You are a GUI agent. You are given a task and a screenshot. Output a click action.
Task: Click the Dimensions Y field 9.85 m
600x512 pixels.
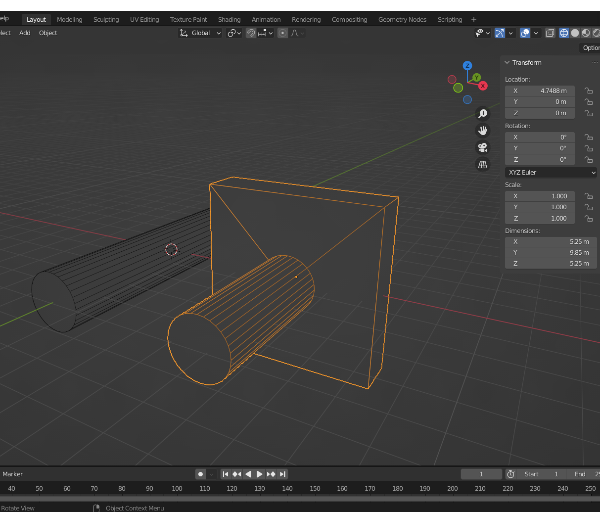(551, 253)
